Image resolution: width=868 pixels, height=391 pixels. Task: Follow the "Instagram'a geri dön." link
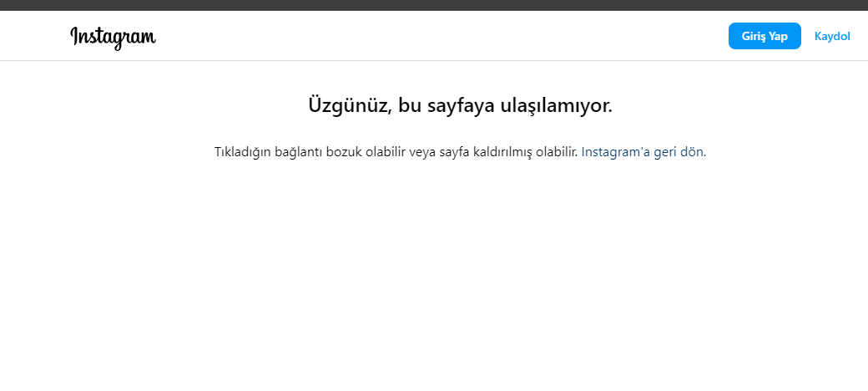point(643,152)
